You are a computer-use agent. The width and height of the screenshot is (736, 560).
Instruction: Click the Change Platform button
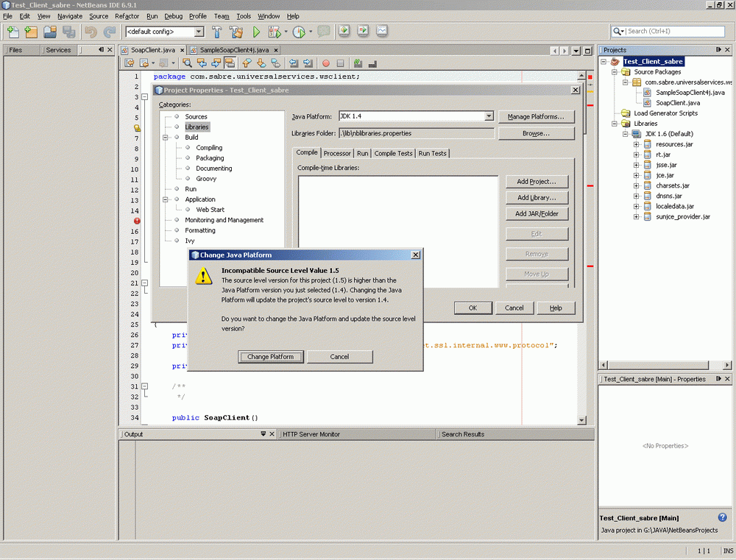[270, 357]
